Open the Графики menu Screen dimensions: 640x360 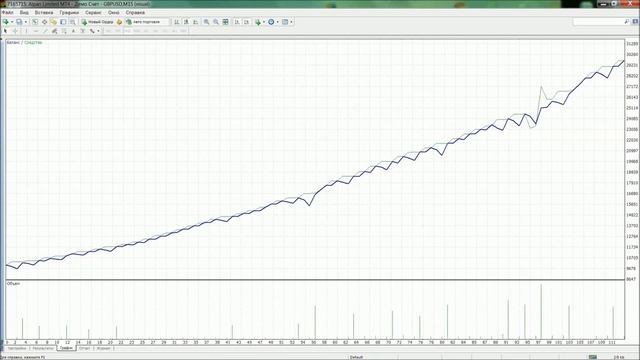click(x=69, y=13)
